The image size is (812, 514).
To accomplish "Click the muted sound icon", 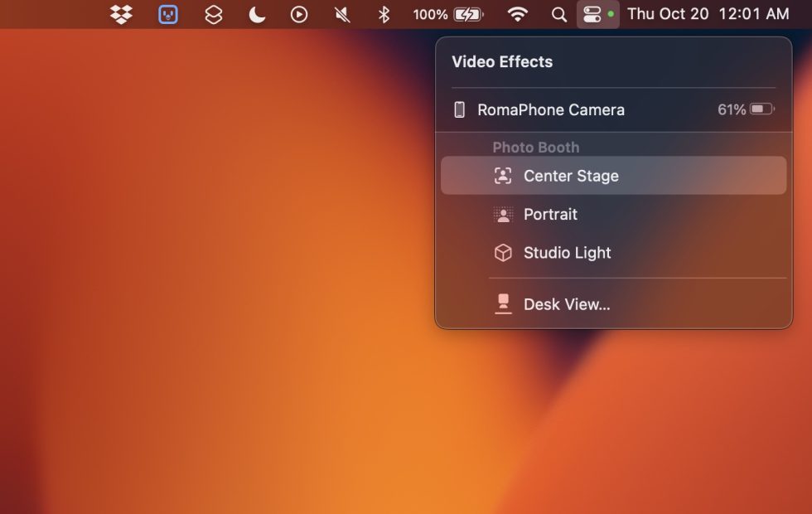I will [x=341, y=15].
